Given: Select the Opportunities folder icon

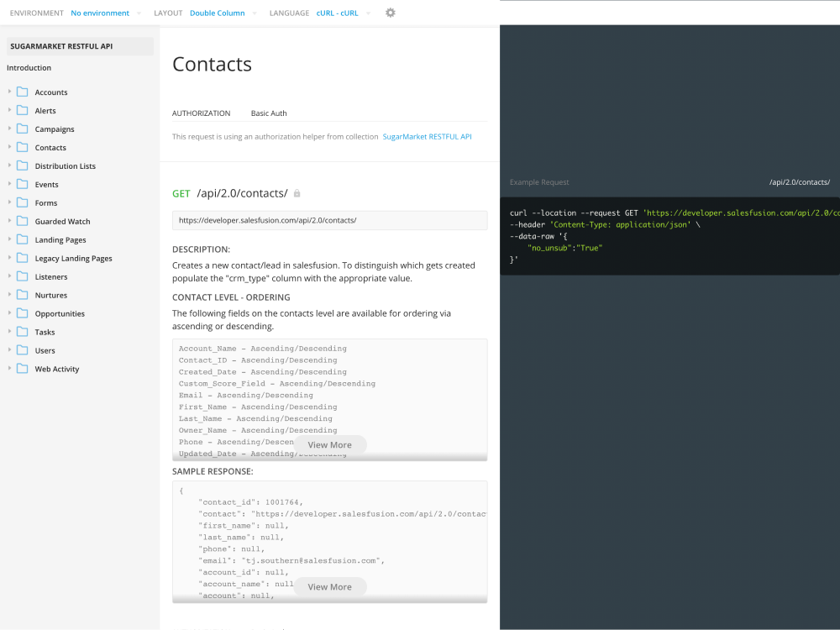Looking at the screenshot, I should pos(22,313).
